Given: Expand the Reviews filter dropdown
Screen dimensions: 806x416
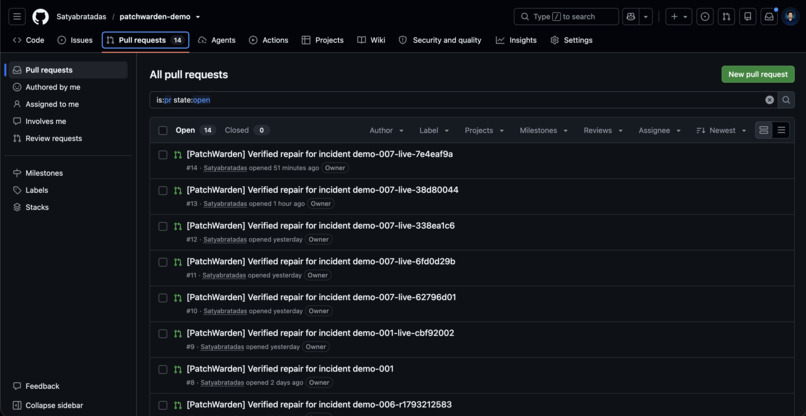Looking at the screenshot, I should tap(603, 131).
